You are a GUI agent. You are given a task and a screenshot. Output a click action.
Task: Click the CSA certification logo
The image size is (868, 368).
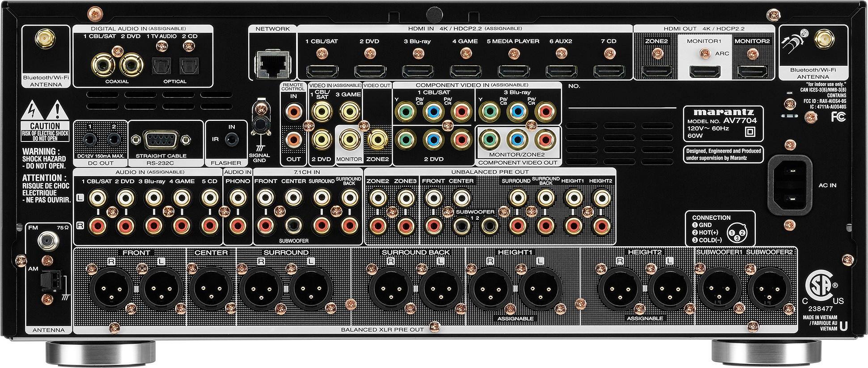click(x=819, y=285)
